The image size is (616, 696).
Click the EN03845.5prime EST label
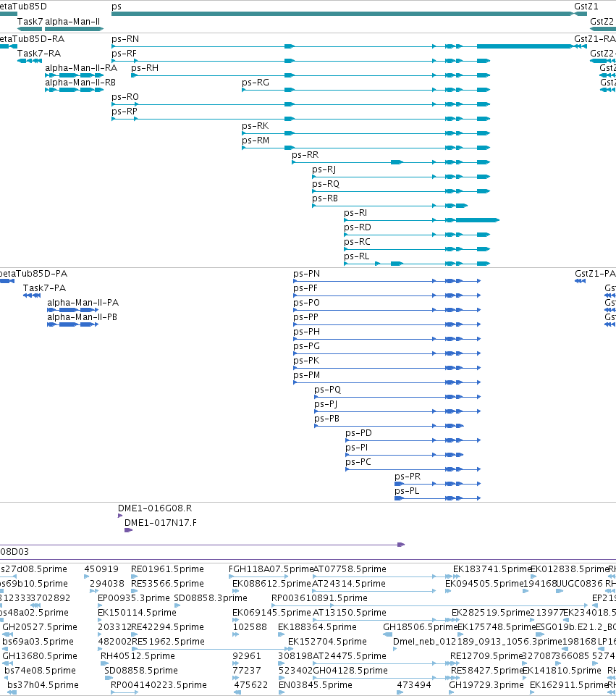point(316,685)
